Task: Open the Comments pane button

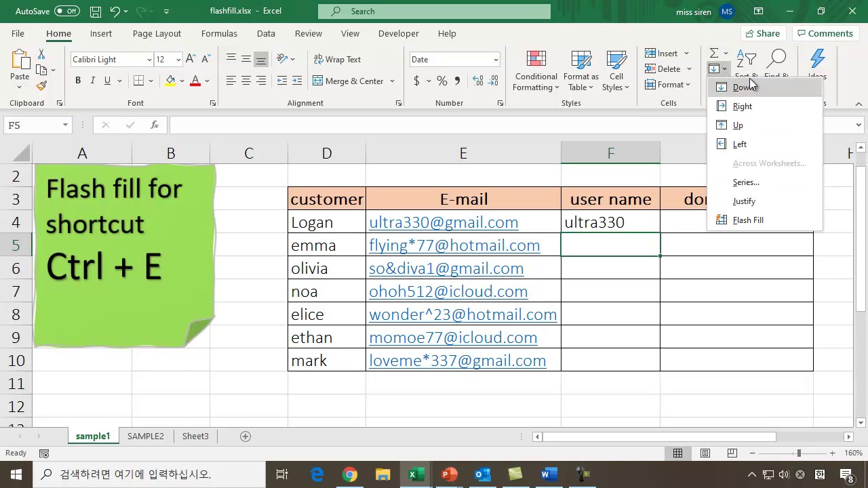Action: click(x=824, y=33)
